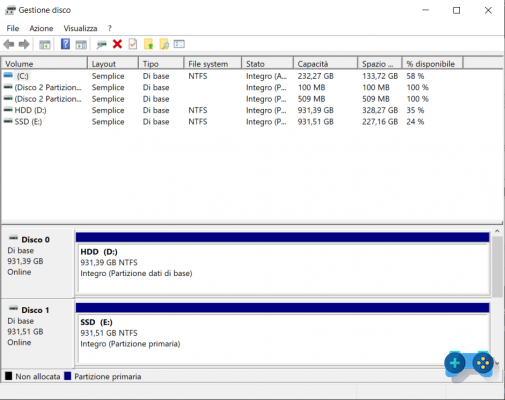Click the blue Partizione primaria legend swatch
The width and height of the screenshot is (505, 400).
(x=68, y=376)
